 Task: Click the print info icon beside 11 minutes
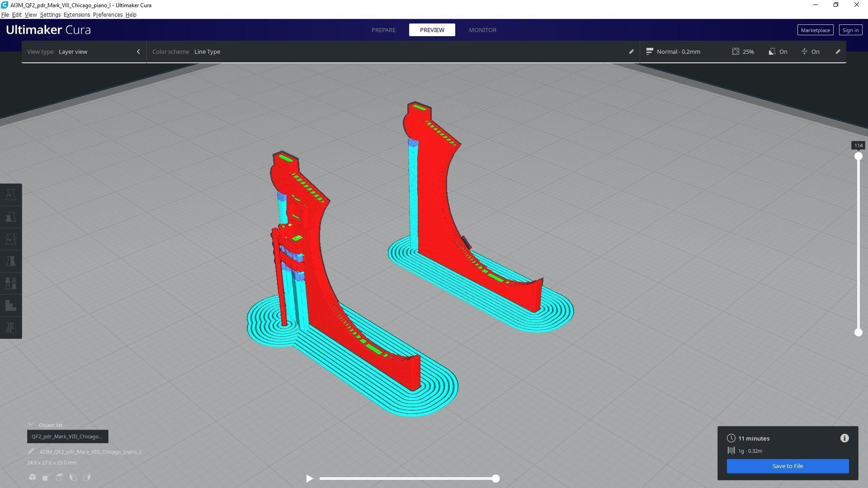[x=844, y=438]
